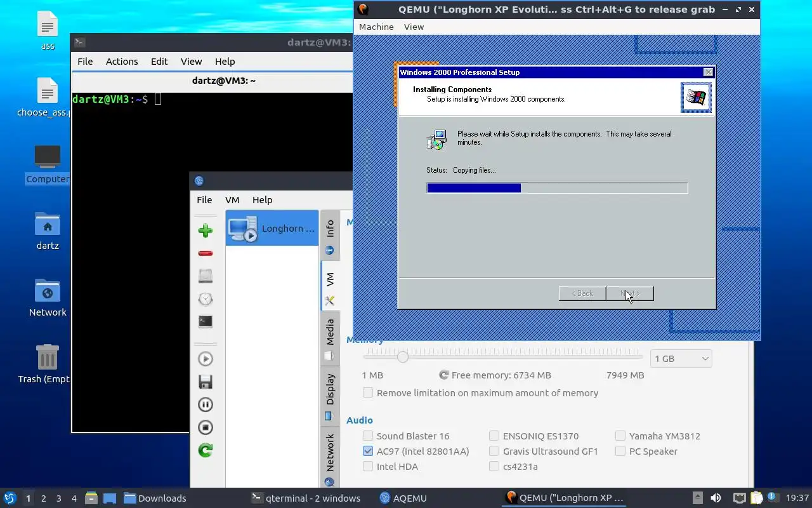Delete VM using red minus icon

205,253
